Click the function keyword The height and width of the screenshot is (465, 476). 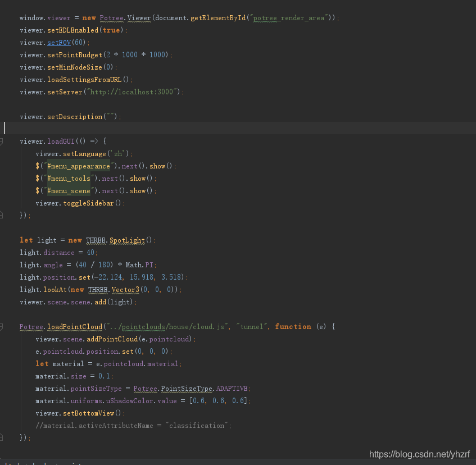pyautogui.click(x=293, y=327)
